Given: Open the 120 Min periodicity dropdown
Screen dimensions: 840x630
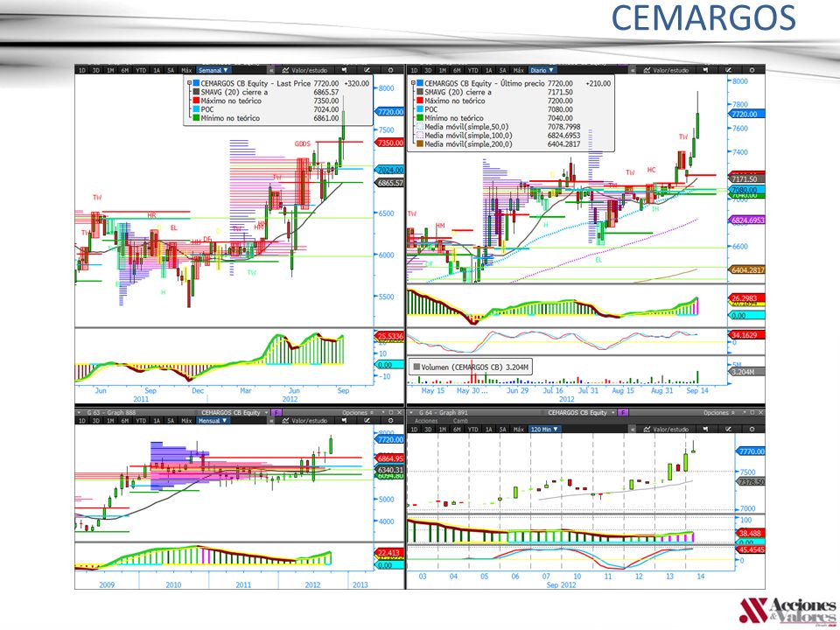Looking at the screenshot, I should 545,429.
